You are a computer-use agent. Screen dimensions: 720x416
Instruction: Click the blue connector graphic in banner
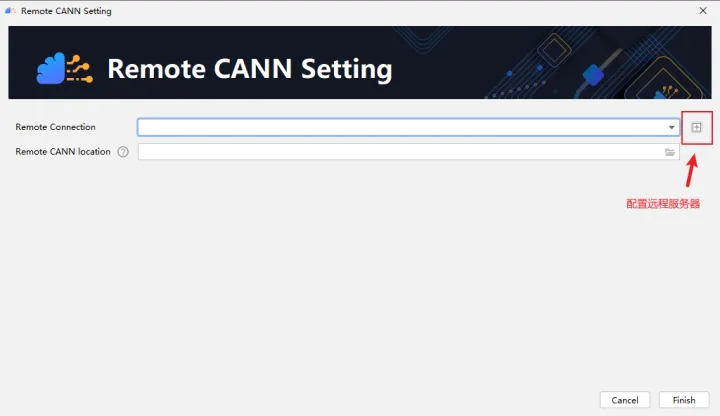coord(592,75)
